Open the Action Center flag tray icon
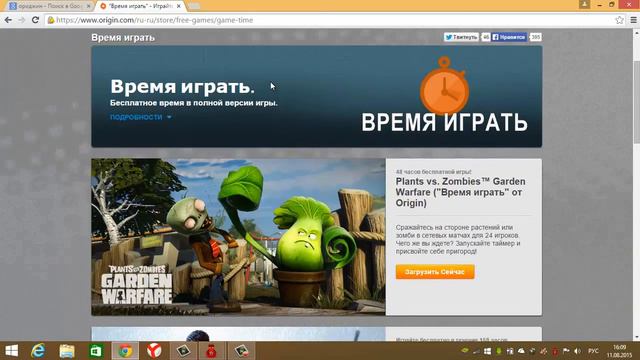The image size is (640, 360). 566,351
